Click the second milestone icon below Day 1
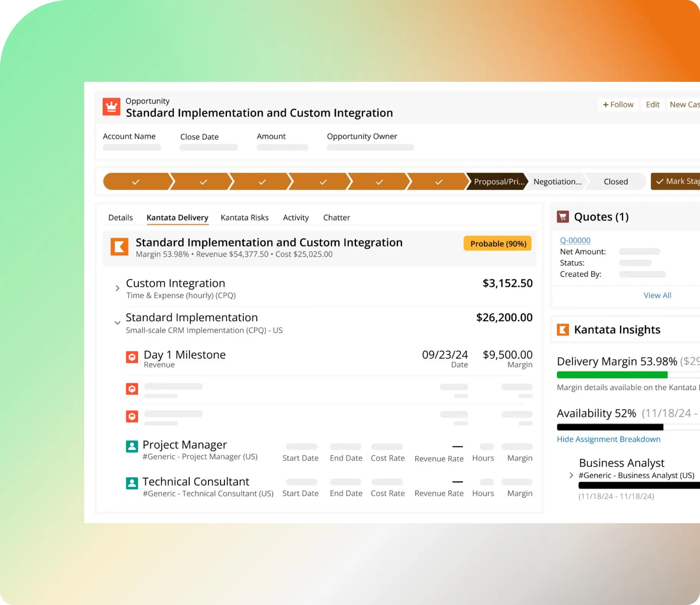 pyautogui.click(x=132, y=389)
